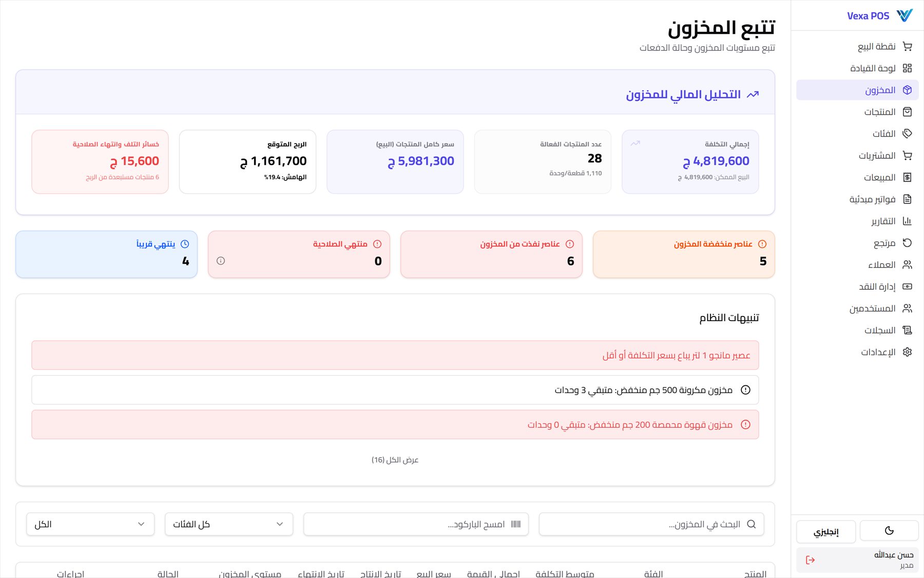Open المبيعات receipt icon
This screenshot has height=578, width=924.
[x=907, y=177]
